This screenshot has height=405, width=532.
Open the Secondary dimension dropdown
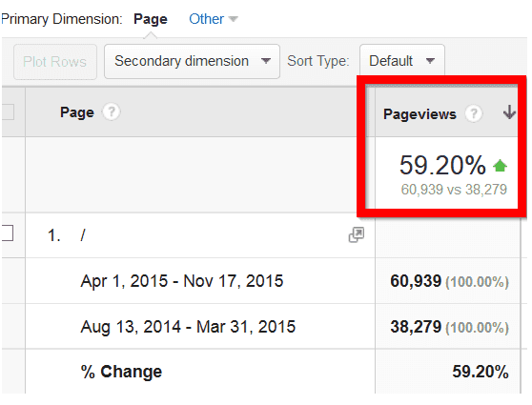192,61
